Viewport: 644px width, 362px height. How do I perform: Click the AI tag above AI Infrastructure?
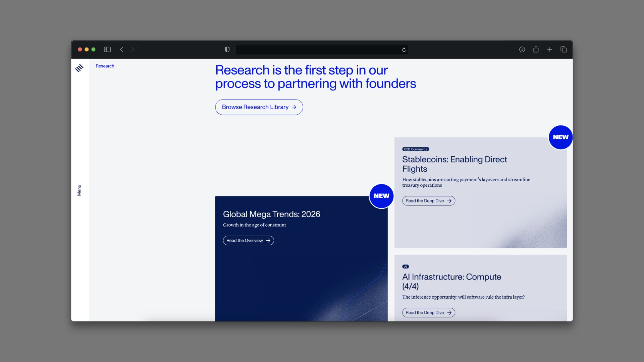(x=406, y=267)
